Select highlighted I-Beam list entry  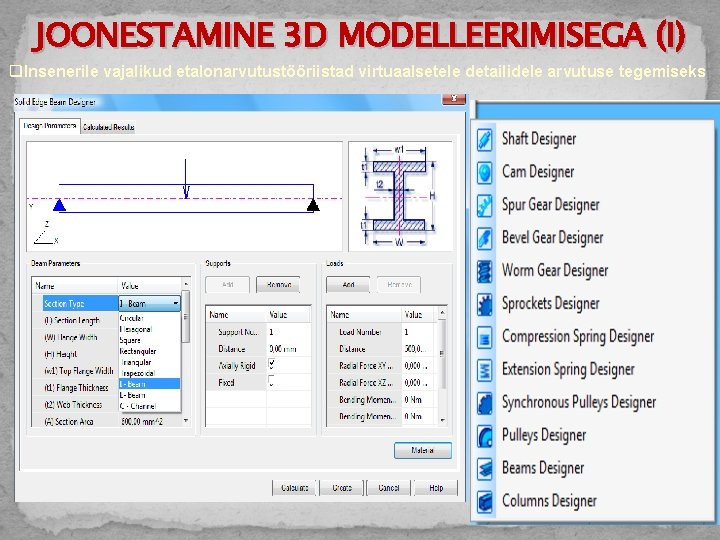coord(150,384)
